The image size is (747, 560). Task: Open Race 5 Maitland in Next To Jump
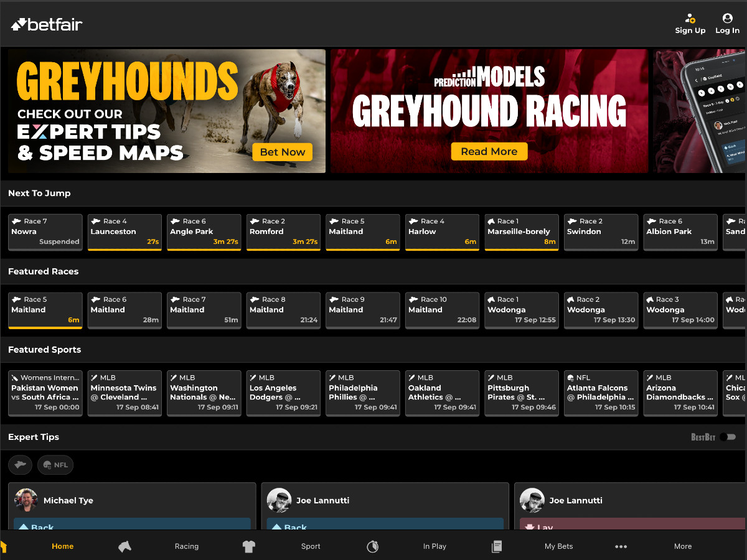(x=363, y=233)
